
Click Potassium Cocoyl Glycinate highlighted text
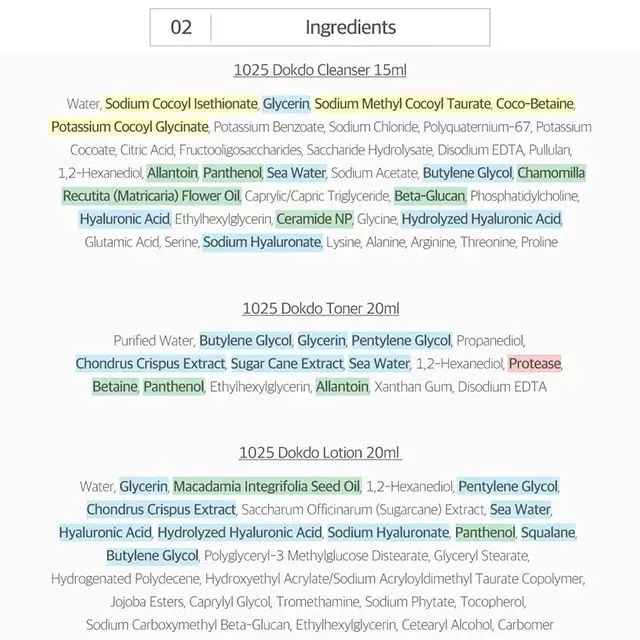[130, 127]
